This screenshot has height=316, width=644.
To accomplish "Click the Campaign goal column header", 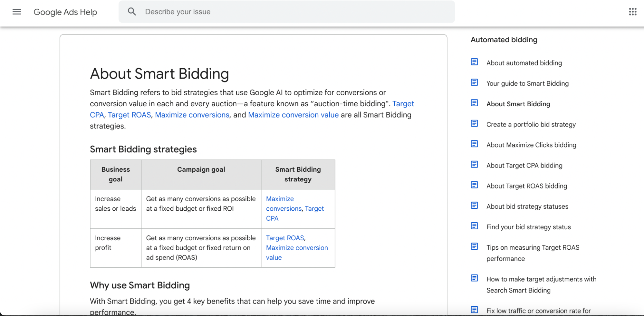I will coord(201,174).
